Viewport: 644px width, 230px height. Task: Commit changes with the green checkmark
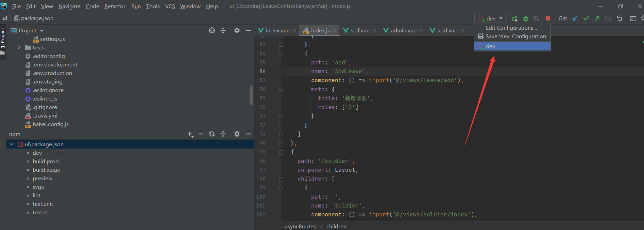(586, 18)
